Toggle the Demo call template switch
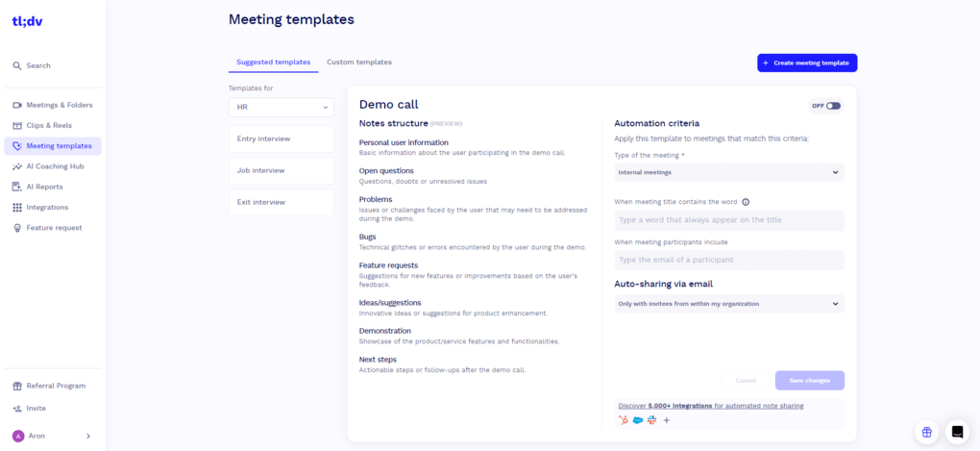The image size is (980, 451). [833, 106]
